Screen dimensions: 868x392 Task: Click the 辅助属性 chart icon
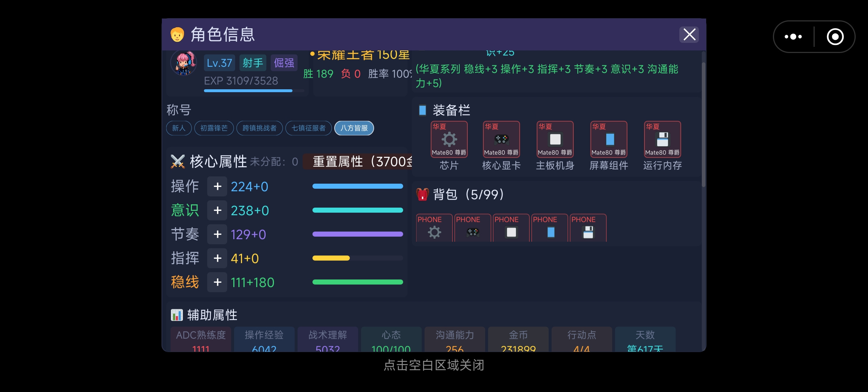[177, 315]
